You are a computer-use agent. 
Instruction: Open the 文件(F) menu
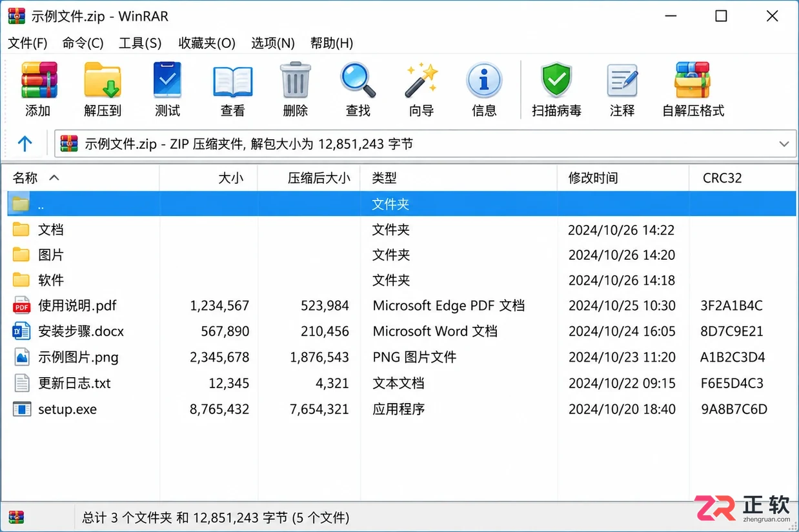pyautogui.click(x=28, y=43)
